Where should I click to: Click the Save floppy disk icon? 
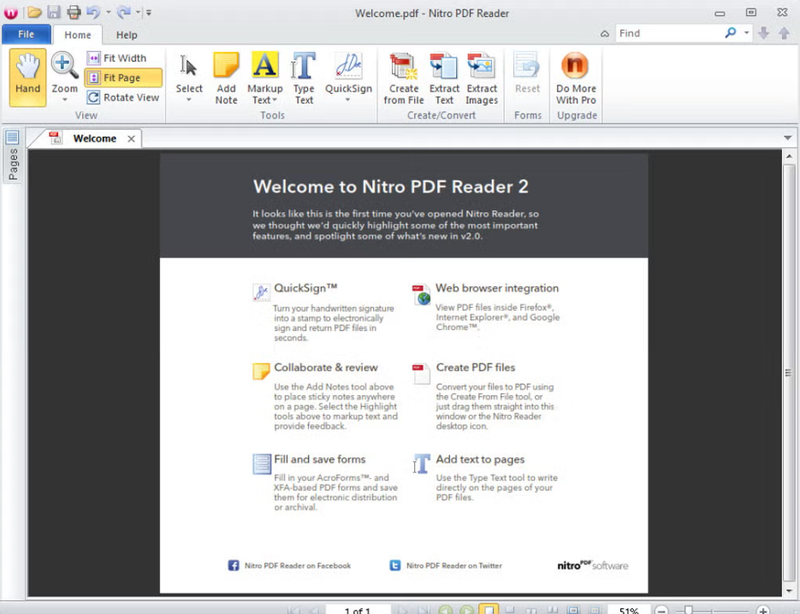pyautogui.click(x=54, y=12)
